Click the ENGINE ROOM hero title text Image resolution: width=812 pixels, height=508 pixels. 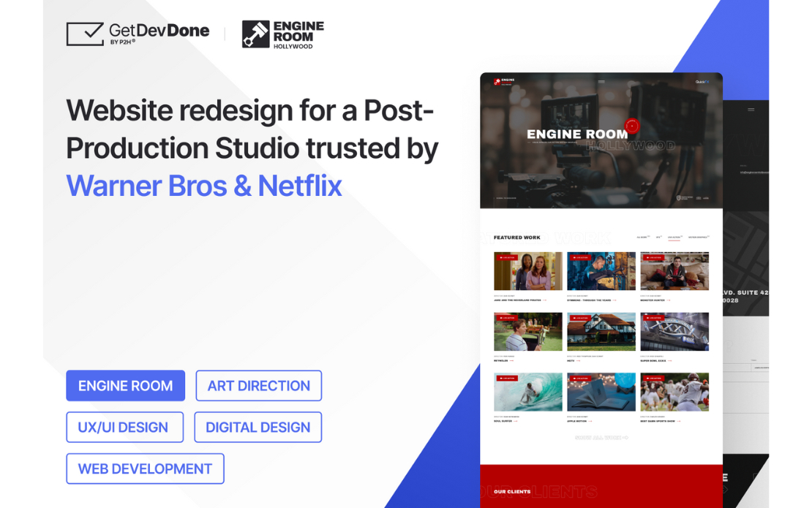click(577, 134)
